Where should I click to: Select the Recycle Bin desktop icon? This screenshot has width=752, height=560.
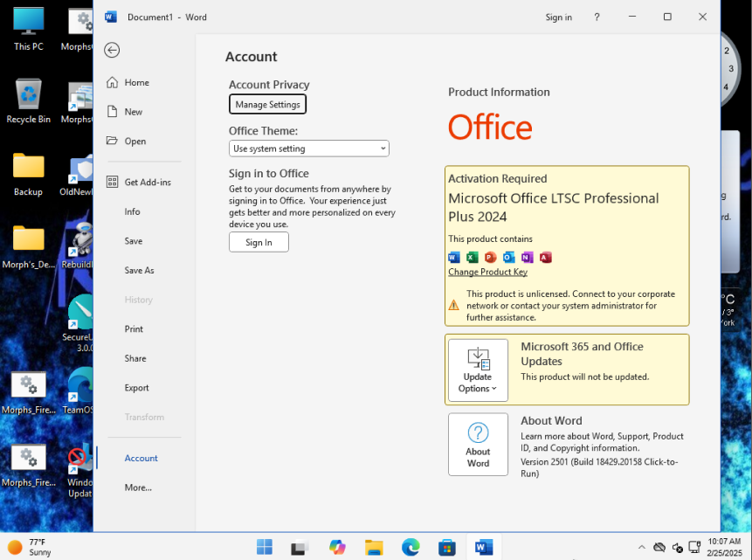[28, 101]
